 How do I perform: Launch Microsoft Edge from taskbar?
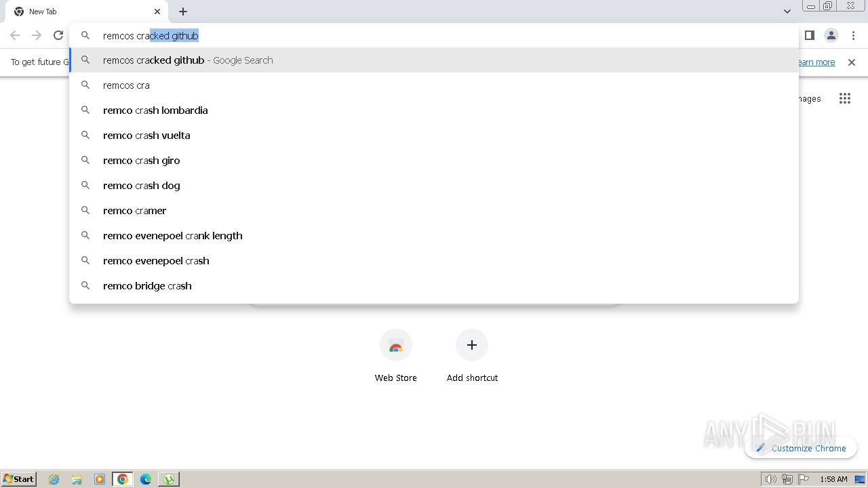[146, 479]
